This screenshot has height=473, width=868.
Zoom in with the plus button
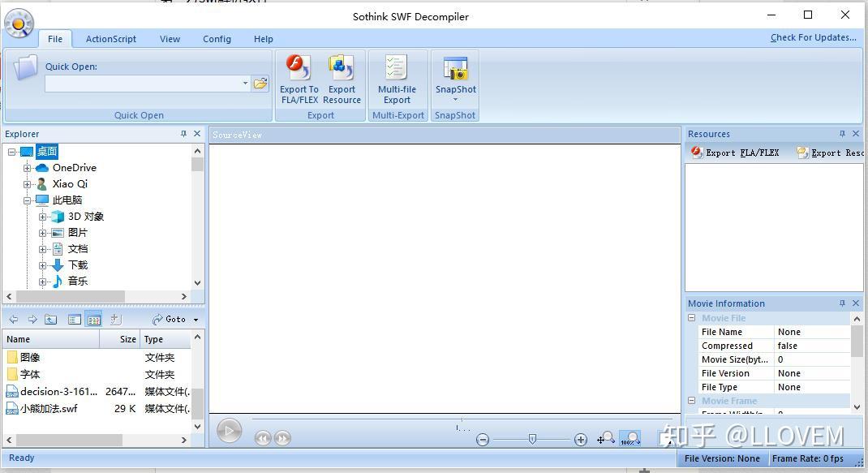pyautogui.click(x=581, y=440)
